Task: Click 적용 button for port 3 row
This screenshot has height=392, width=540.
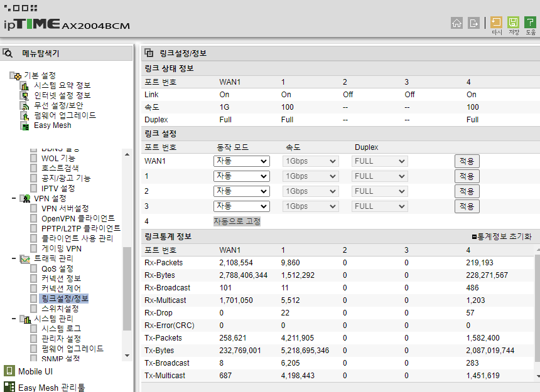Action: coord(467,206)
